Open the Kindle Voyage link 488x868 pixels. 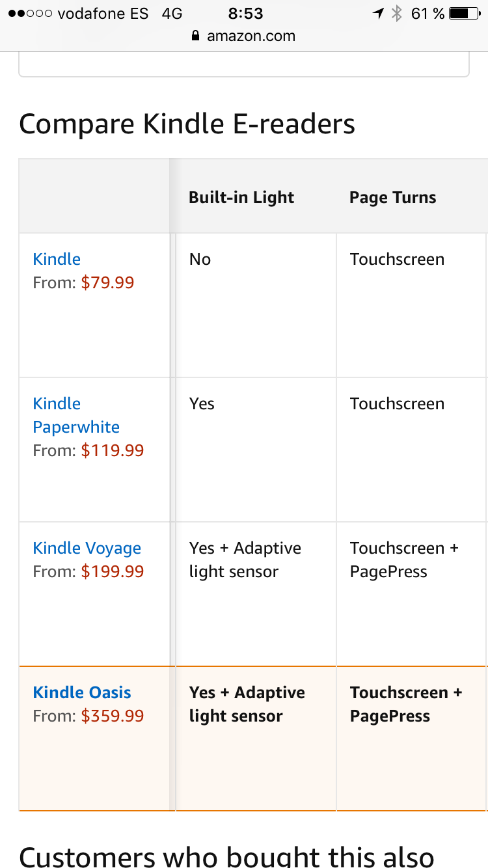(87, 548)
